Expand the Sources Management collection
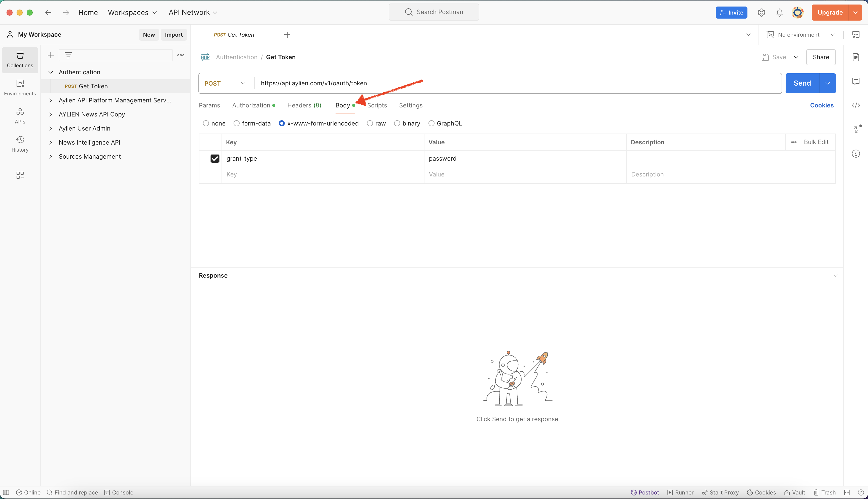Viewport: 868px width, 499px height. click(51, 157)
